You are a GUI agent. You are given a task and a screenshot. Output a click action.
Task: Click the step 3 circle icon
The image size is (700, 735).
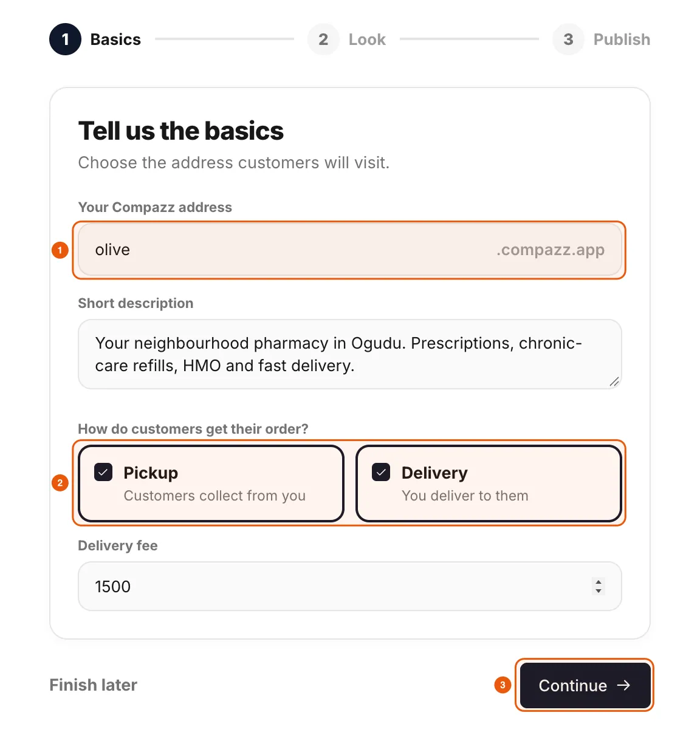(x=568, y=39)
